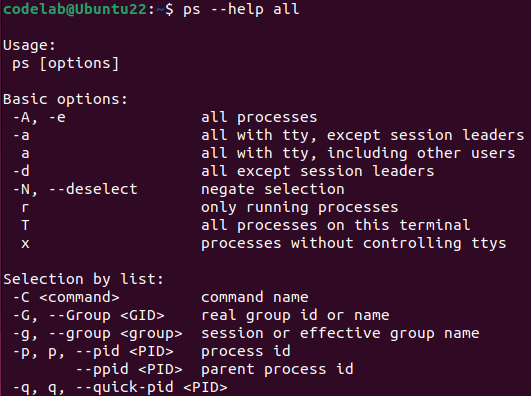
Task: Click the '--Group <GID>' option text
Action: tap(107, 315)
